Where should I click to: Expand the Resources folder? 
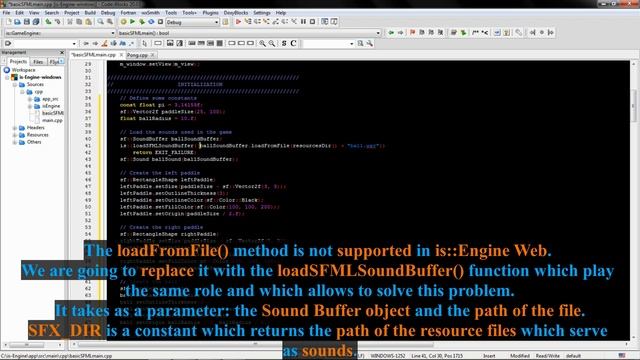pyautogui.click(x=15, y=135)
